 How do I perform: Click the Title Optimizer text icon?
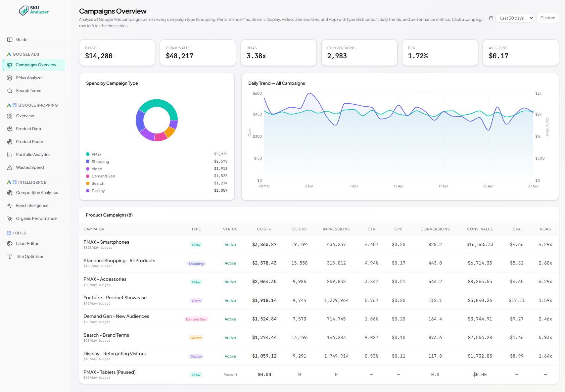[x=10, y=257]
